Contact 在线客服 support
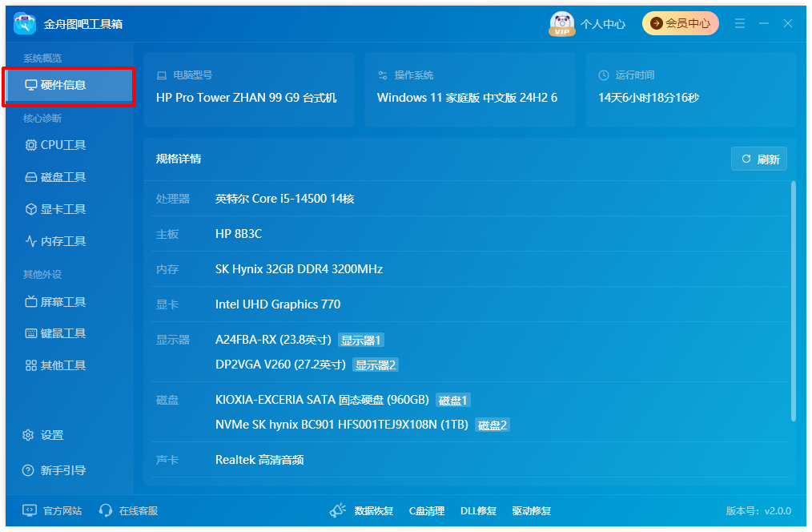Image resolution: width=812 pixels, height=532 pixels. coord(128,510)
